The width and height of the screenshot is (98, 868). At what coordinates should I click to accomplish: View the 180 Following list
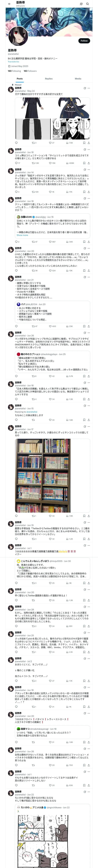pos(15,71)
